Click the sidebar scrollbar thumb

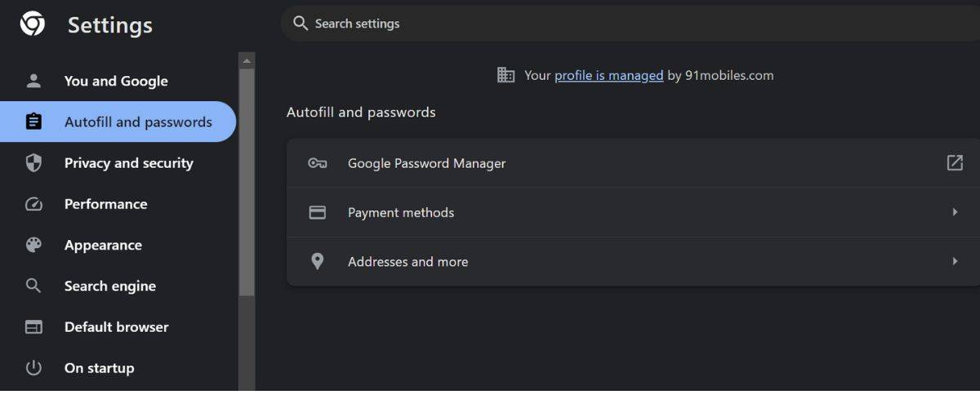247,182
